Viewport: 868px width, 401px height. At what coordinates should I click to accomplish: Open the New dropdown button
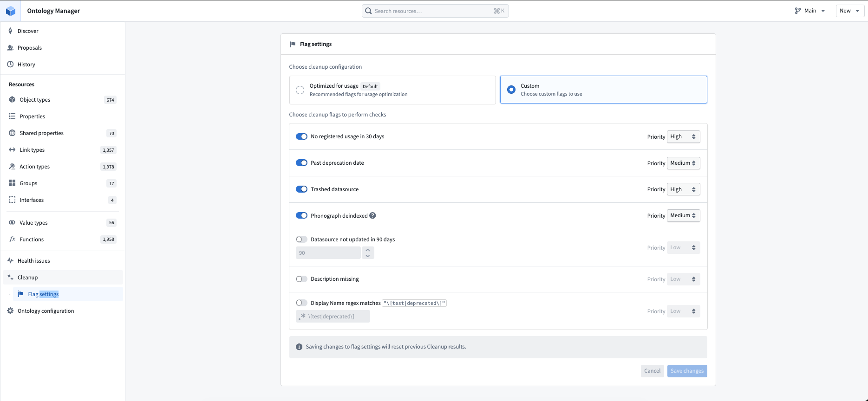850,11
